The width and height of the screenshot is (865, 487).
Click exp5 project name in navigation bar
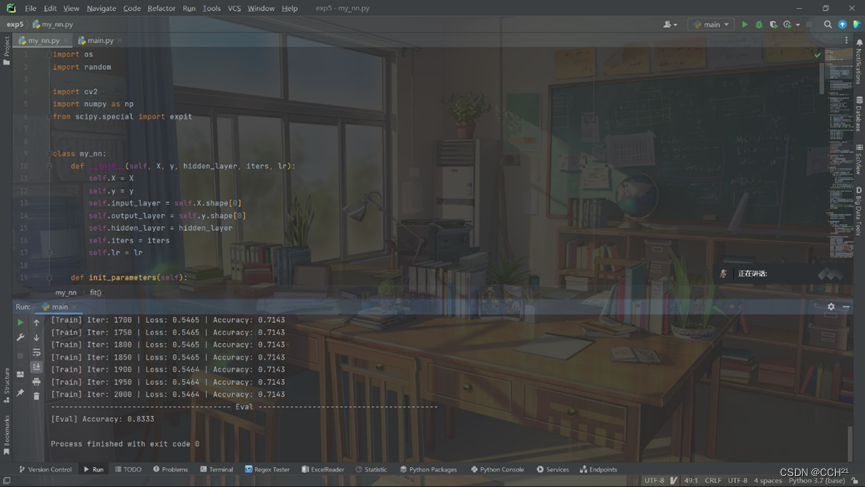[x=15, y=24]
